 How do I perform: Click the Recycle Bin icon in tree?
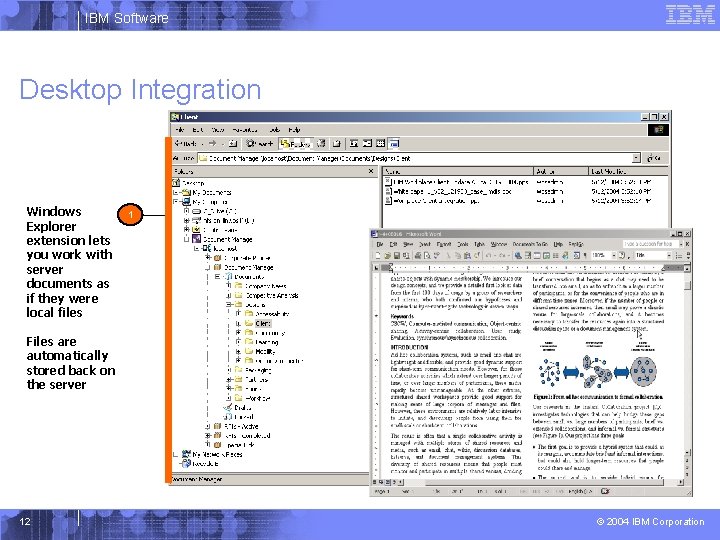(x=186, y=464)
